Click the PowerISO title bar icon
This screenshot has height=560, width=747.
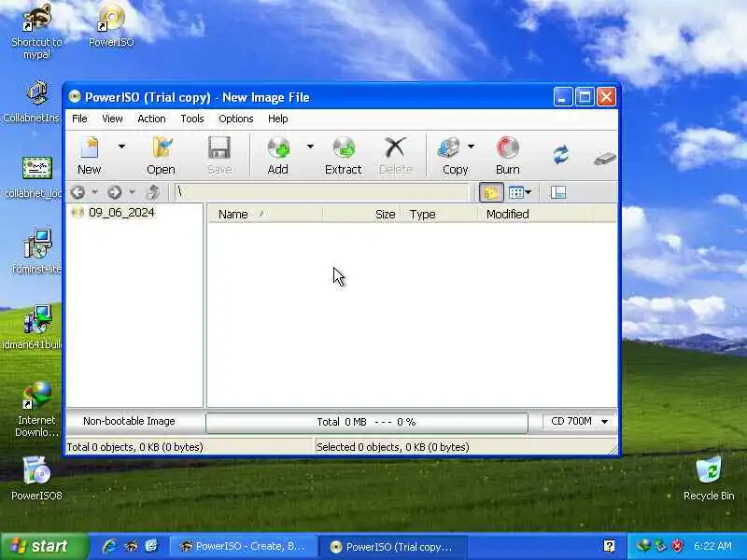(x=75, y=97)
